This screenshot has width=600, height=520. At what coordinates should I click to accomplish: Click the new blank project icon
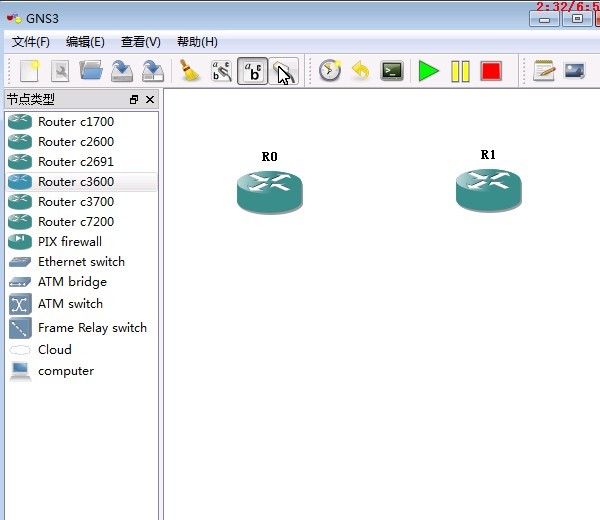point(30,71)
